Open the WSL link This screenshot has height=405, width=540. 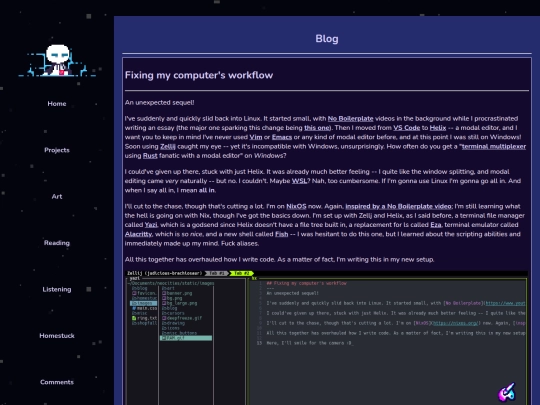click(x=299, y=181)
